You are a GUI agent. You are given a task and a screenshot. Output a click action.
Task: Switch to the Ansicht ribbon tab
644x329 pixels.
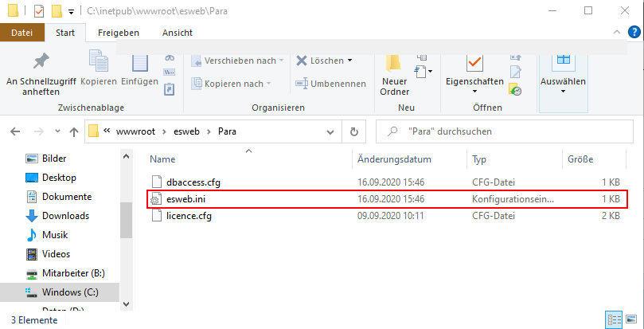(x=178, y=33)
